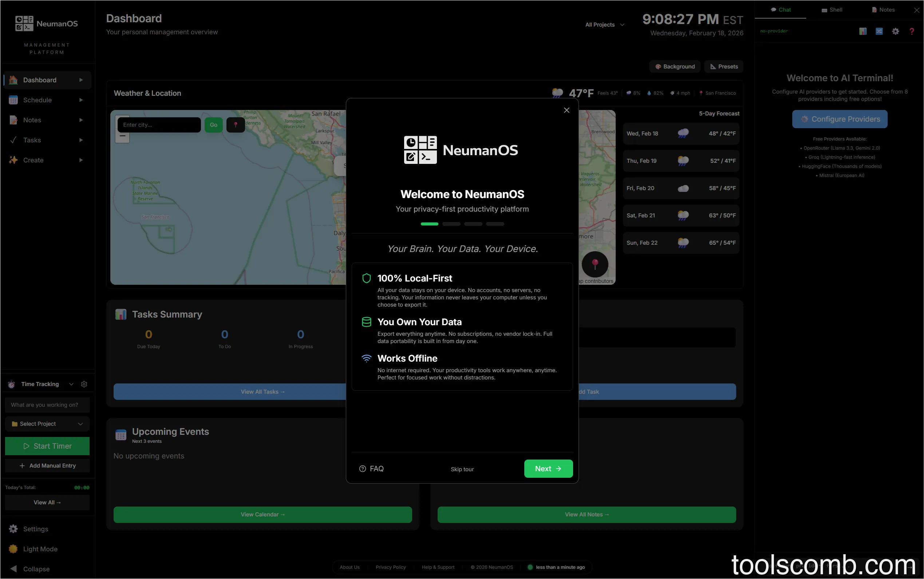Image resolution: width=924 pixels, height=579 pixels.
Task: Click the blue shuffle icon in AI Terminal
Action: pos(879,31)
